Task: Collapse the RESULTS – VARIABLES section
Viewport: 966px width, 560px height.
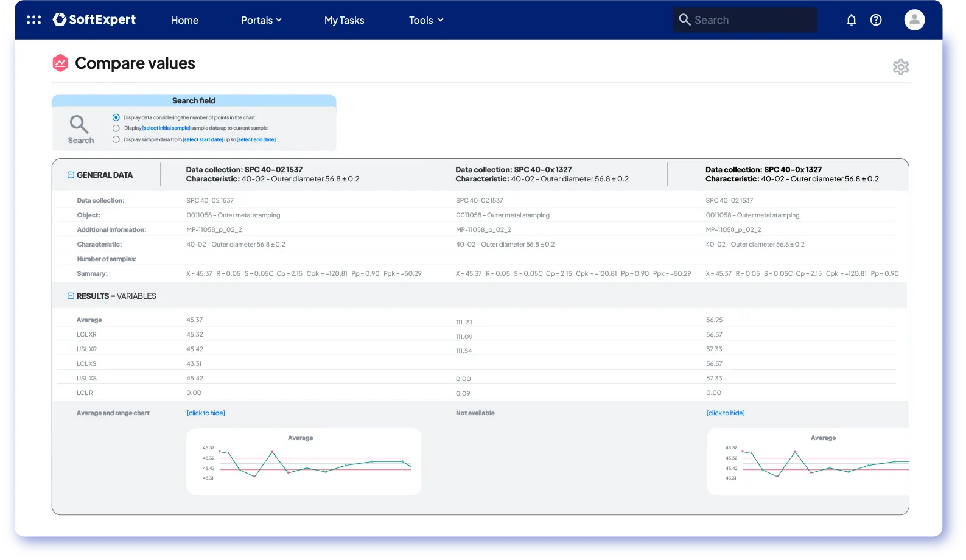Action: [x=71, y=296]
